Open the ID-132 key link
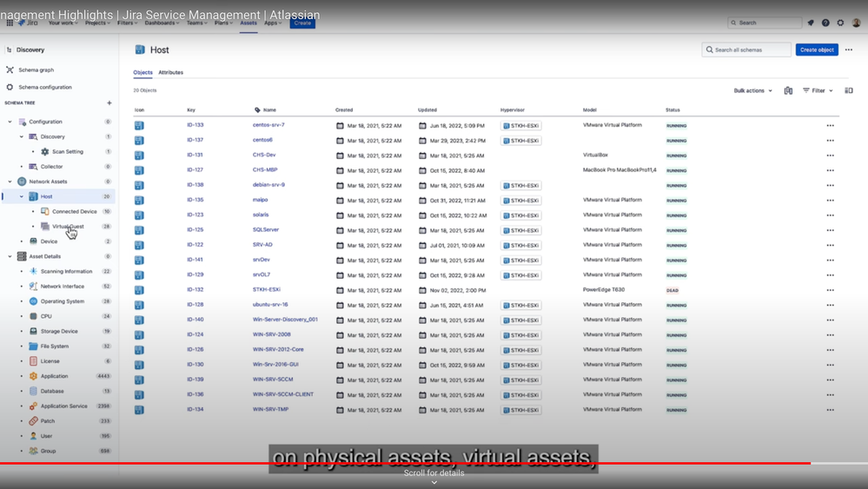The image size is (868, 489). click(x=195, y=290)
